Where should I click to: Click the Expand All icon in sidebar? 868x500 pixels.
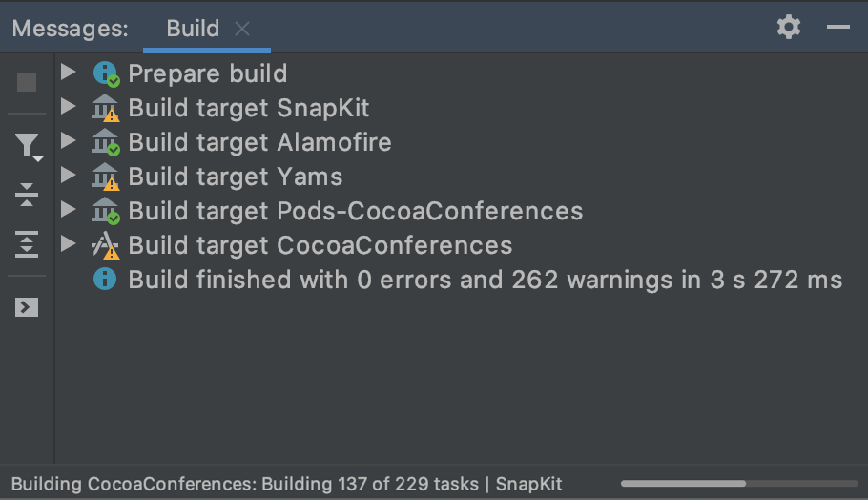pos(27,244)
